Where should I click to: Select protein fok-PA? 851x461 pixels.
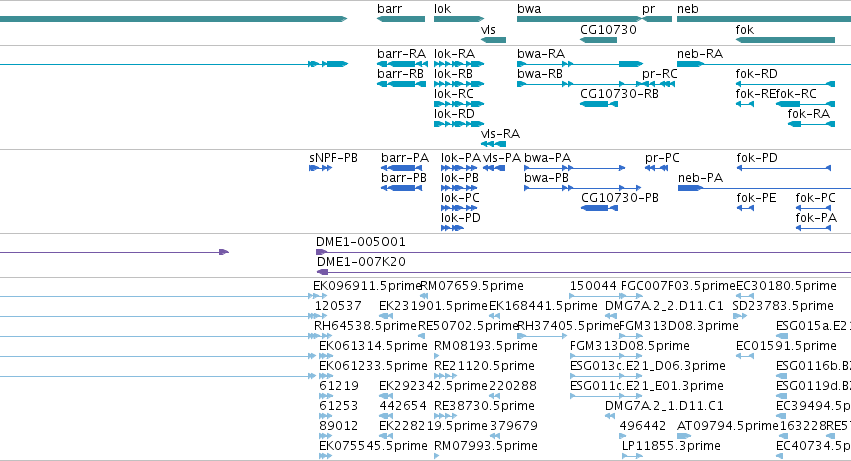(813, 228)
